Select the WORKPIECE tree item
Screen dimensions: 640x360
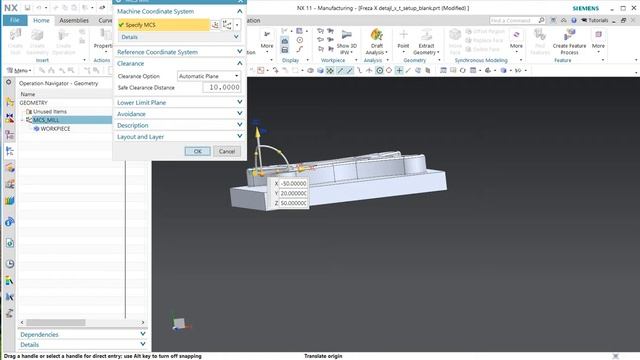click(56, 129)
